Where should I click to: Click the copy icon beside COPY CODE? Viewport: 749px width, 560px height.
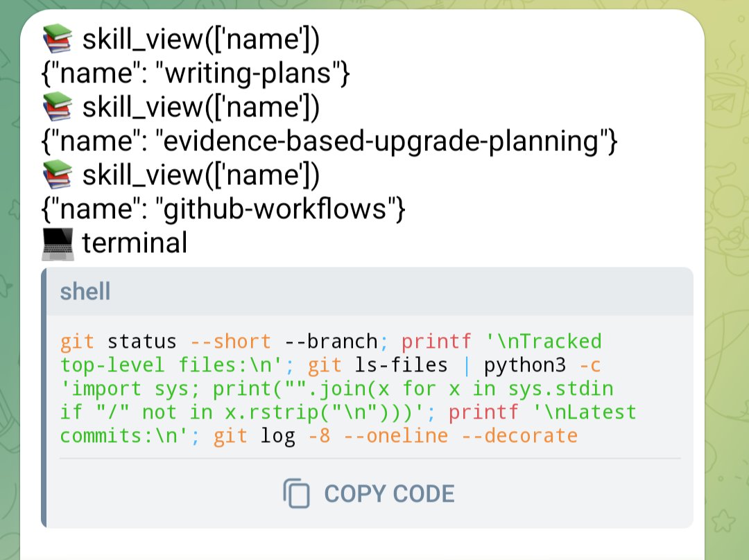tap(297, 493)
